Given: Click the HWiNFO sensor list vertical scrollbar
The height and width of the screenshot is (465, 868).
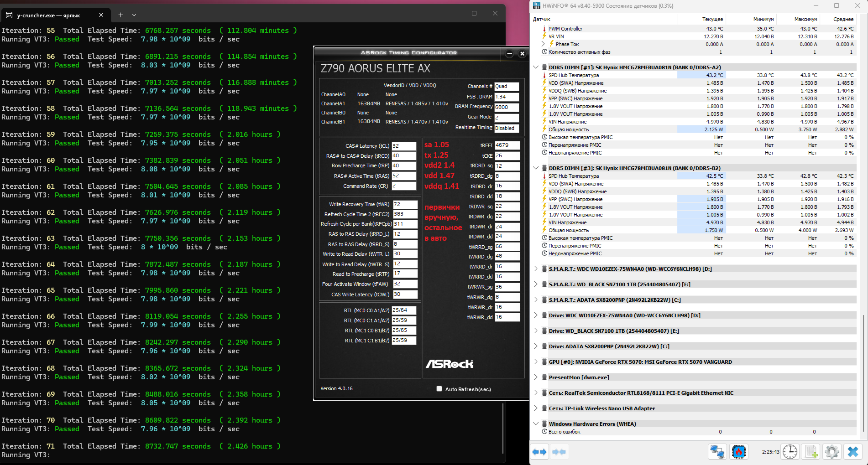Looking at the screenshot, I should click(x=863, y=374).
